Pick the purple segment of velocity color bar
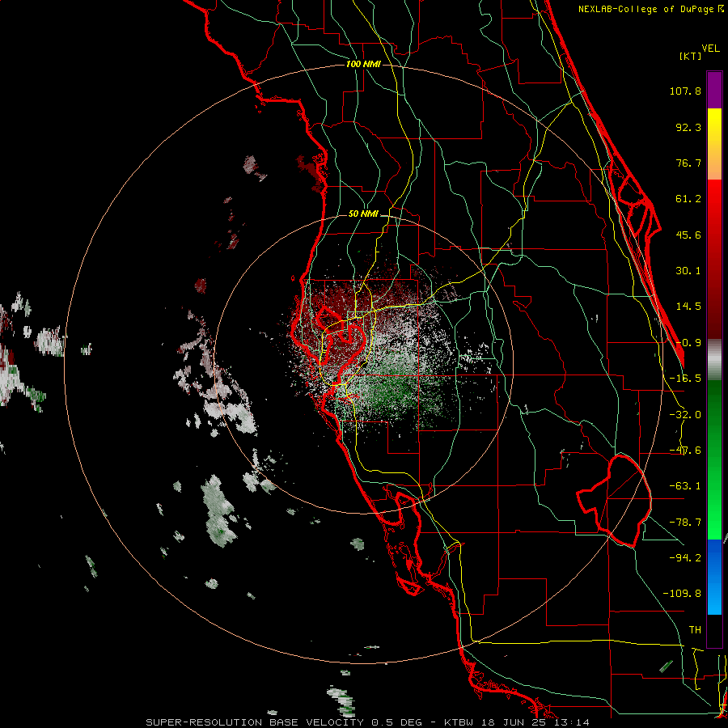 coord(714,90)
